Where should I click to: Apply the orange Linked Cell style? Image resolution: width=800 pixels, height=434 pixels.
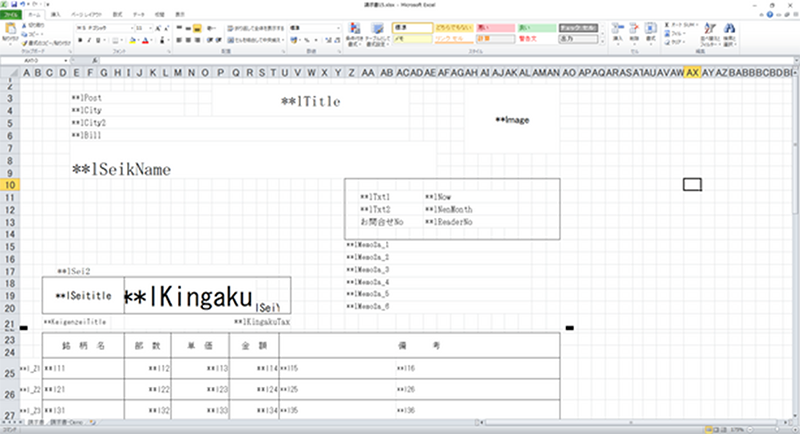[454, 39]
